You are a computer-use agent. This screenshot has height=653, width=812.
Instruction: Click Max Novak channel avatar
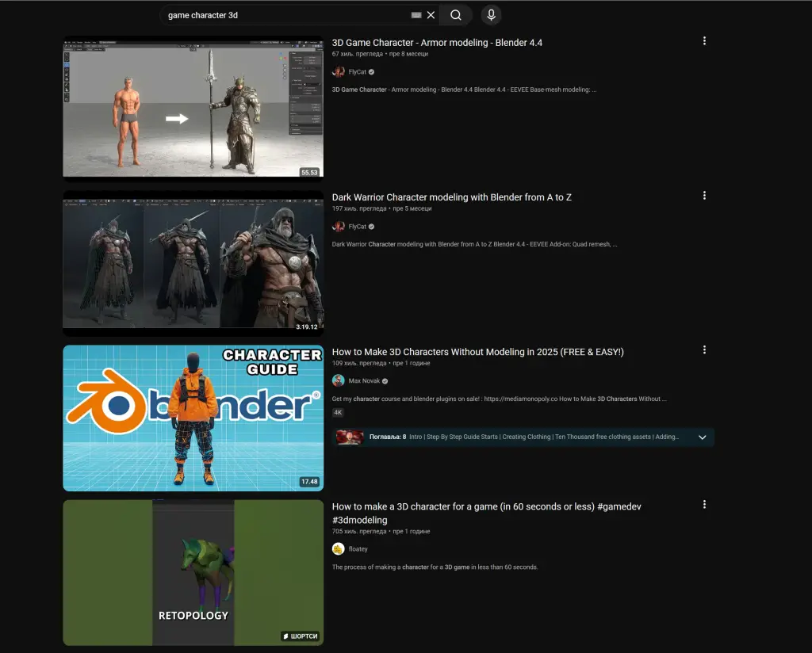339,380
